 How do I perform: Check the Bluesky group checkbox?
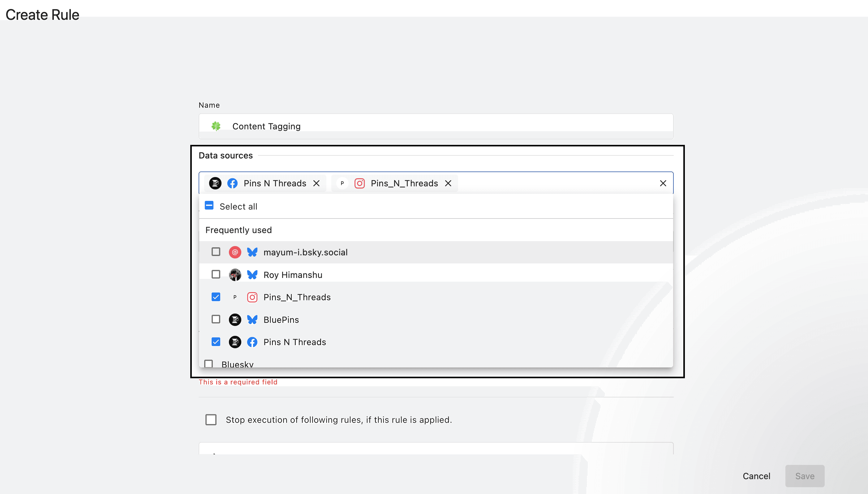pyautogui.click(x=208, y=364)
